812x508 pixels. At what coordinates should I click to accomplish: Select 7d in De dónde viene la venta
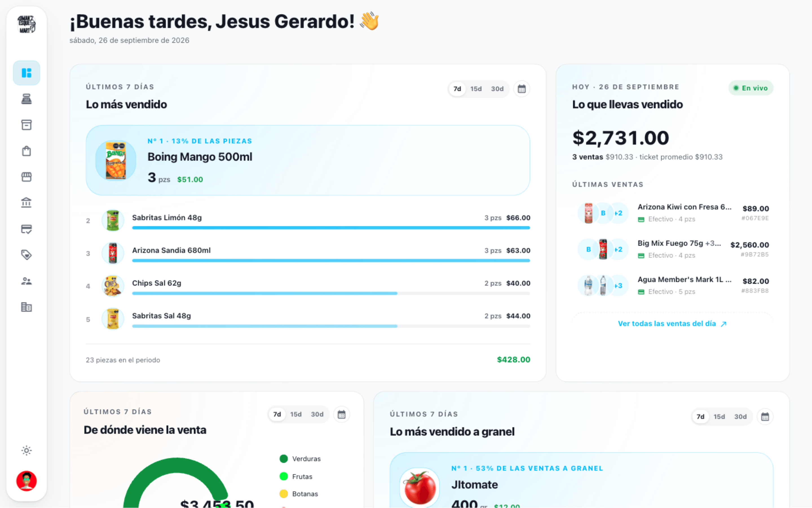coord(277,414)
